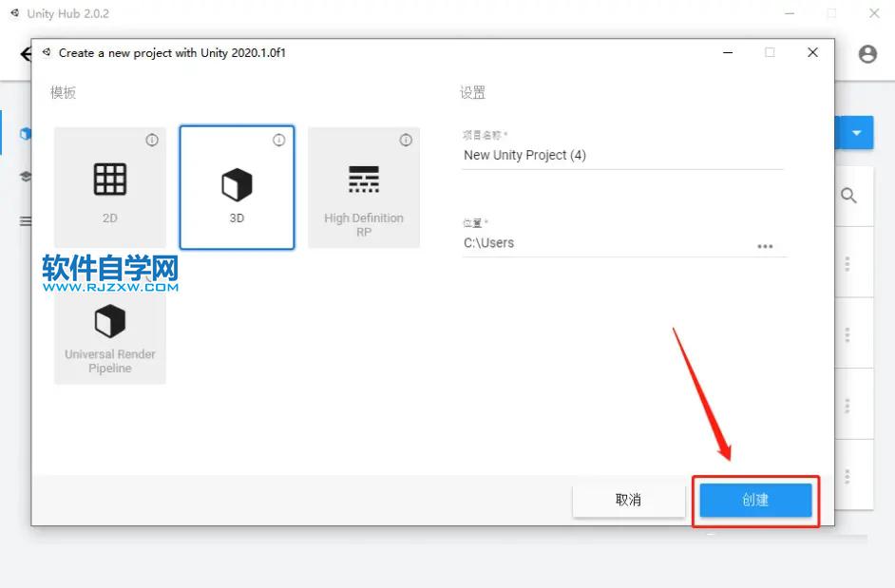View info for High Definition RP template
Image resolution: width=895 pixels, height=588 pixels.
click(x=406, y=140)
